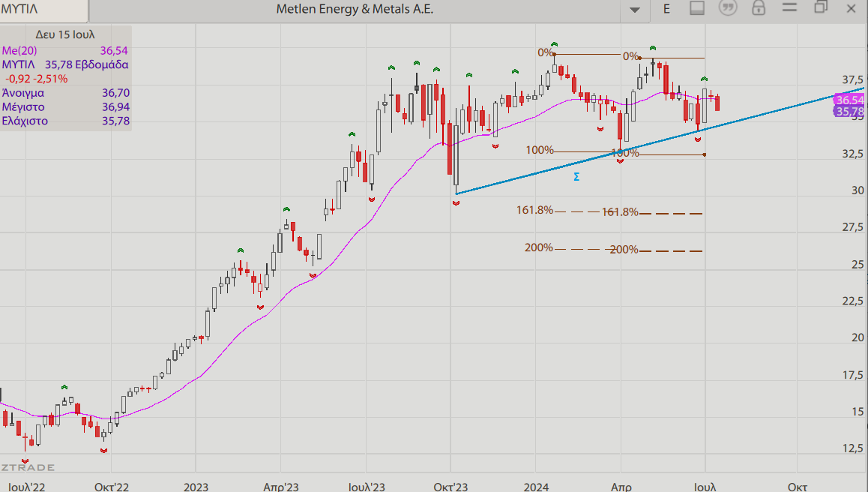Image resolution: width=868 pixels, height=492 pixels.
Task: Open the two-line hamburger menu
Action: click(x=789, y=7)
